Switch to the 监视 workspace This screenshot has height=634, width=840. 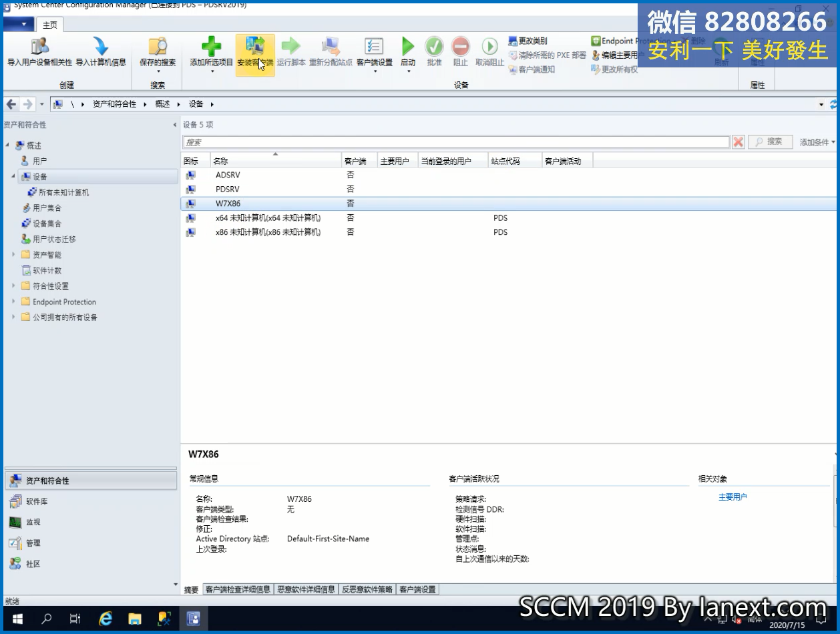click(x=90, y=522)
